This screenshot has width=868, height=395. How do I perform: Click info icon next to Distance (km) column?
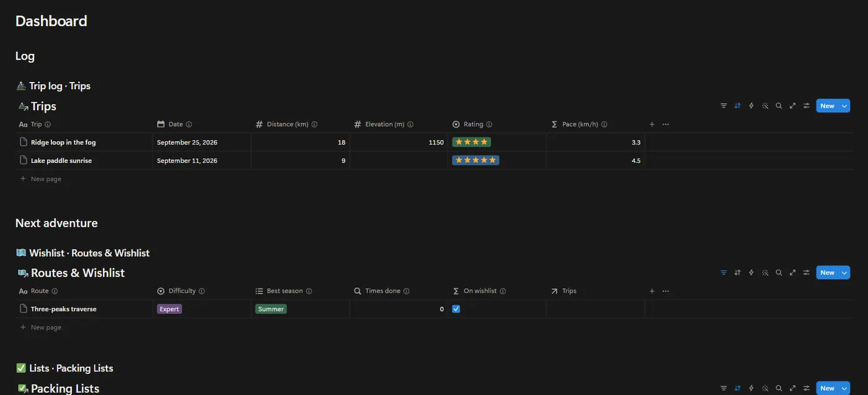[x=314, y=125]
